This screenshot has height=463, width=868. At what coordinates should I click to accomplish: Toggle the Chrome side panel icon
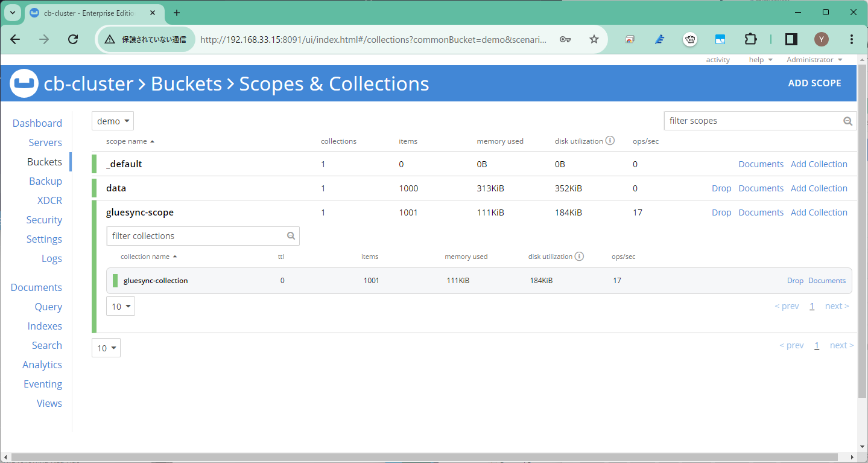[x=791, y=39]
